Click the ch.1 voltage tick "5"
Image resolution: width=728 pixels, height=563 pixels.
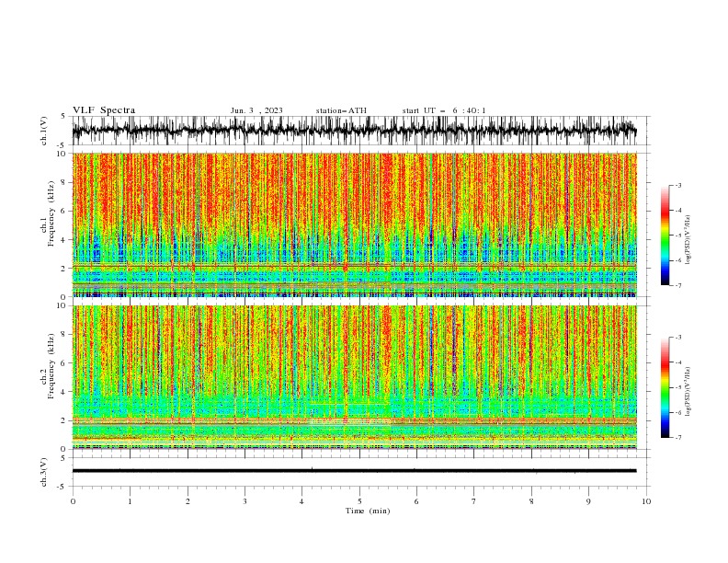[x=63, y=116]
